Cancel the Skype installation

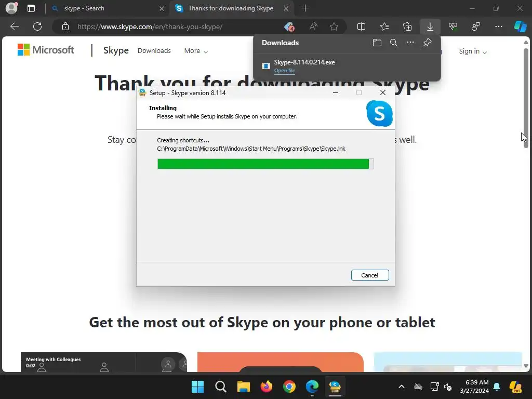370,275
